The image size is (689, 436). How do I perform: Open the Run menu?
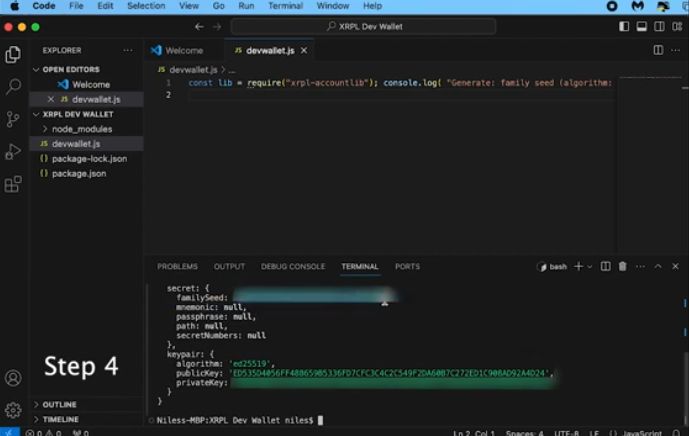tap(246, 6)
